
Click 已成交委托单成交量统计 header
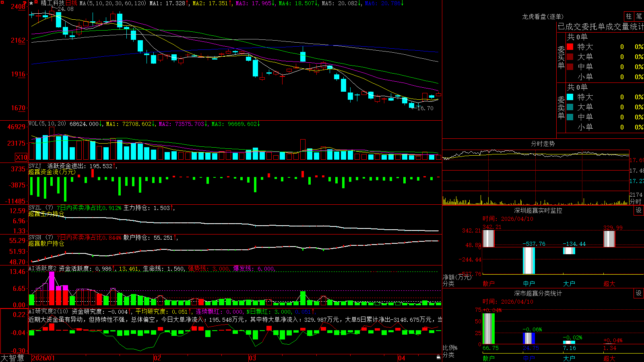tap(601, 27)
